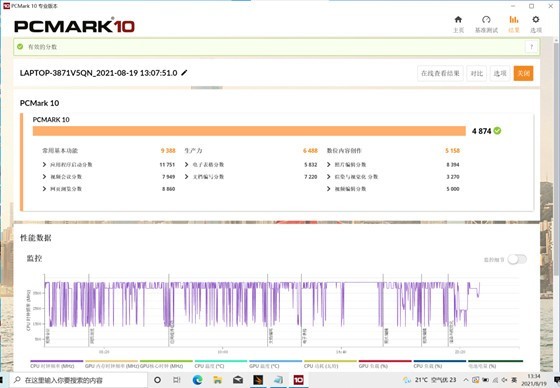Click the question mark help button
Image resolution: width=560 pixels, height=388 pixels.
(x=531, y=47)
